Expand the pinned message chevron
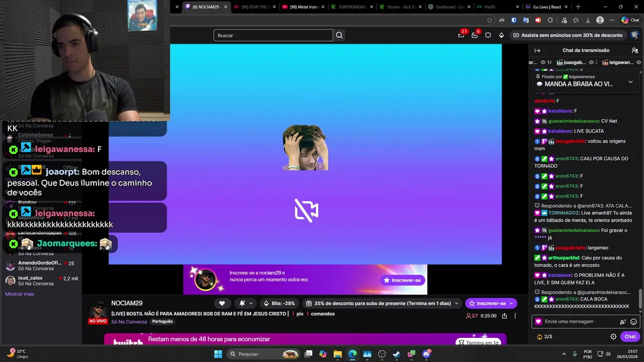This screenshot has height=362, width=644. [630, 81]
